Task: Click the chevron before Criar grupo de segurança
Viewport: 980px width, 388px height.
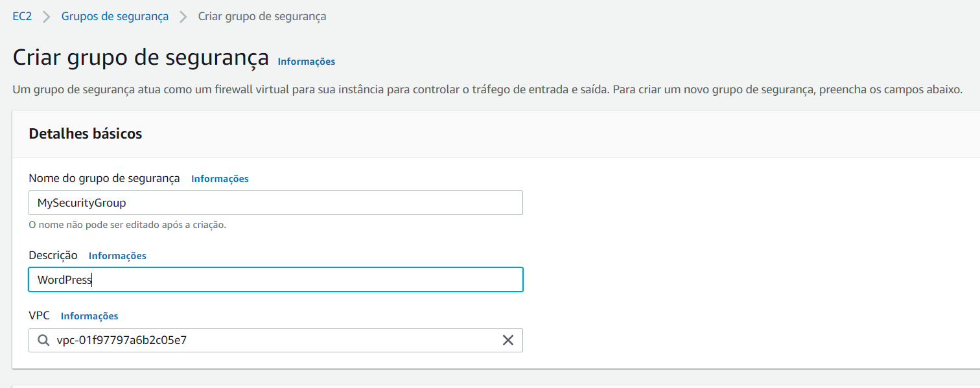Action: click(183, 16)
